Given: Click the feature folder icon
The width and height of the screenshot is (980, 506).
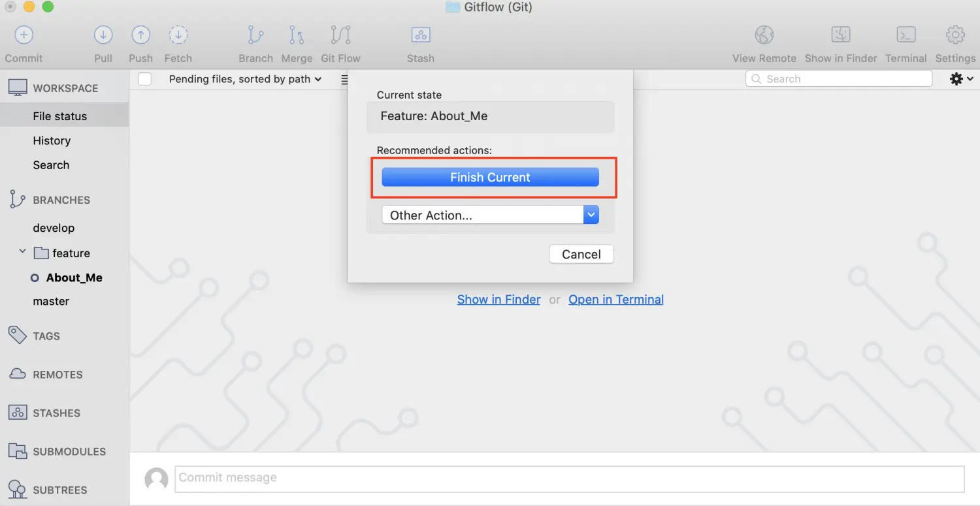Looking at the screenshot, I should coord(41,253).
